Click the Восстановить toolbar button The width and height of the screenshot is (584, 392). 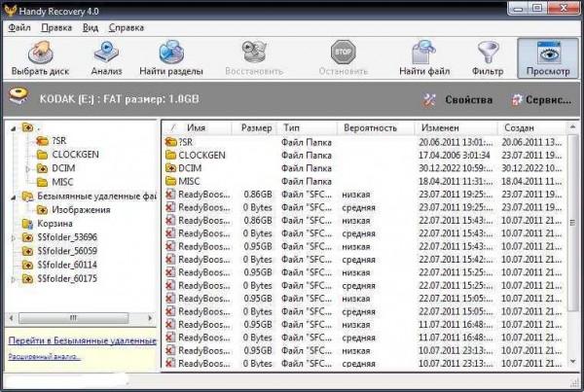click(254, 57)
